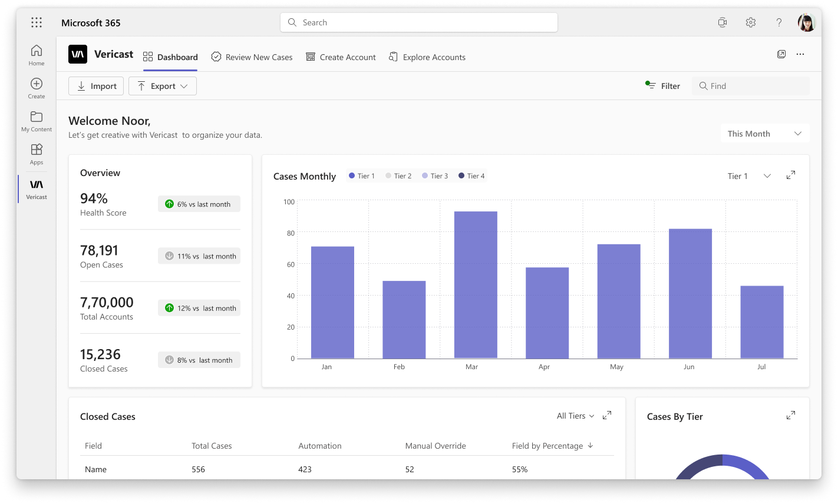Open the Review New Cases tab

pos(252,57)
